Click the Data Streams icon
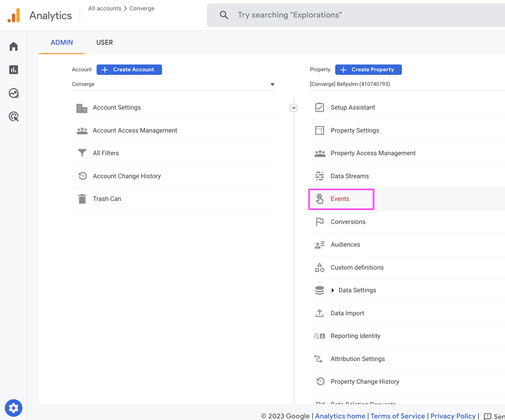This screenshot has width=505, height=420. (320, 176)
